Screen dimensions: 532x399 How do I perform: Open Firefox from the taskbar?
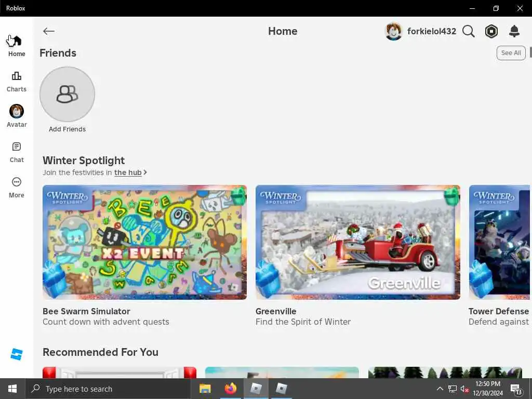pos(230,389)
